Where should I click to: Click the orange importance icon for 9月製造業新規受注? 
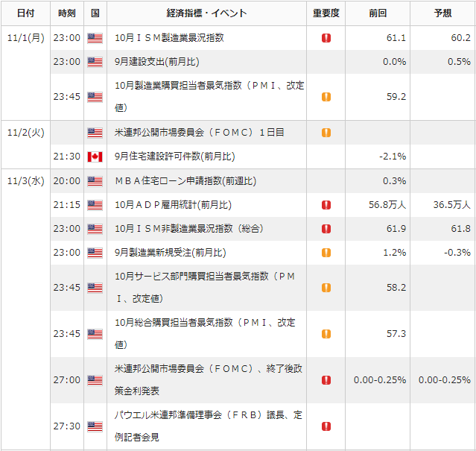pos(326,253)
